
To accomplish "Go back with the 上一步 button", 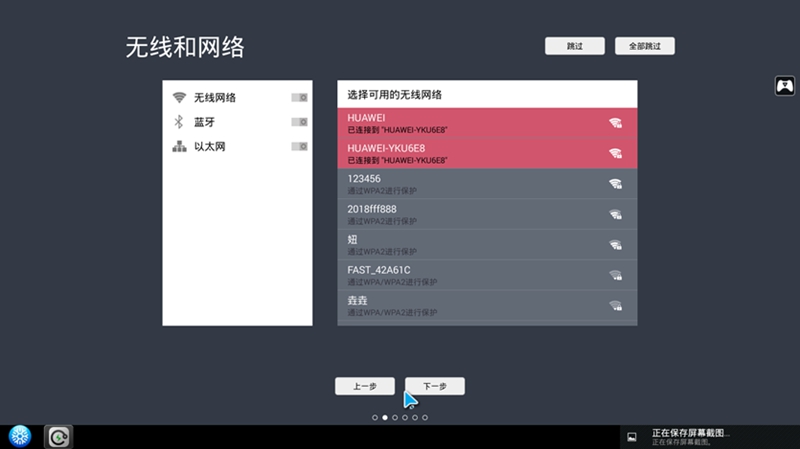I will pos(364,386).
